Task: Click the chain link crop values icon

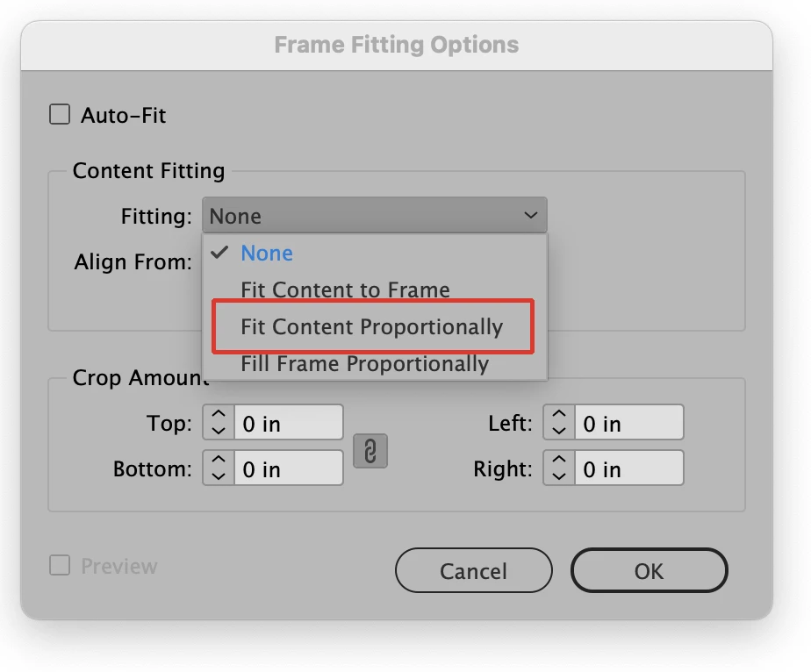Action: (x=370, y=451)
